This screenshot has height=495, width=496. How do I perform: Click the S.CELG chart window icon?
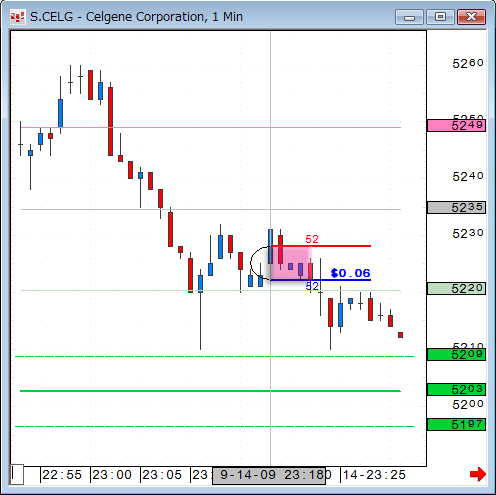pyautogui.click(x=17, y=17)
